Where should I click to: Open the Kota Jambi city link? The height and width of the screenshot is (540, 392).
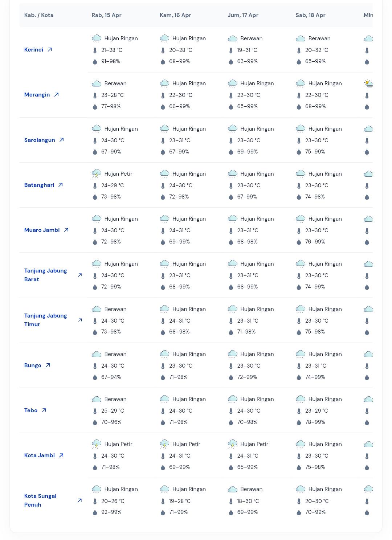click(40, 455)
